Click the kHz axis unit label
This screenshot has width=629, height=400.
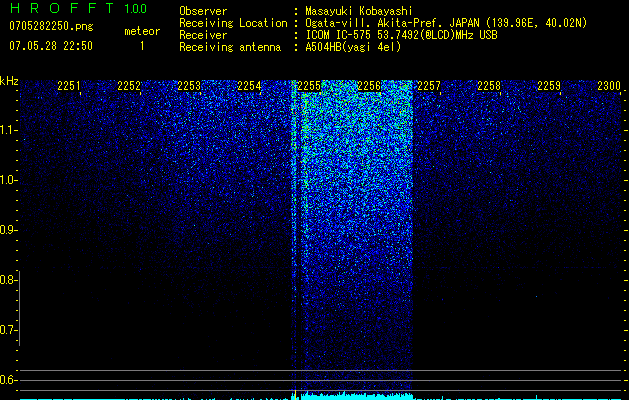point(10,81)
